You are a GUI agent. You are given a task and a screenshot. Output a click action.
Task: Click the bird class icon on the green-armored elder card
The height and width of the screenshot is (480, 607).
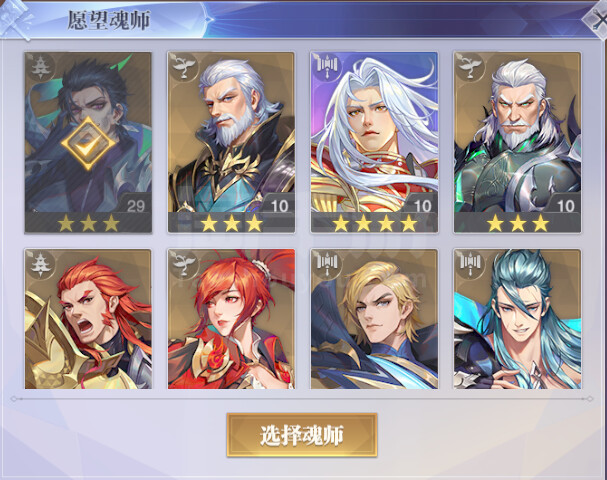[469, 67]
